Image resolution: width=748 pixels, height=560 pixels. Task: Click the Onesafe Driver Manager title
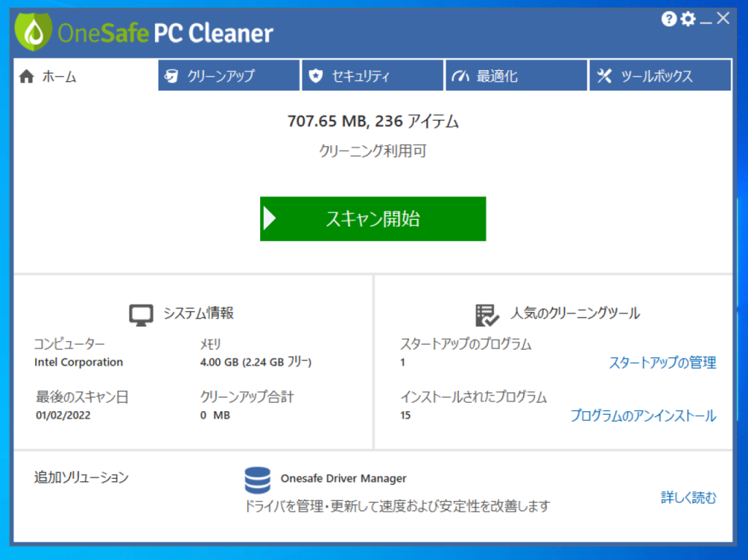[343, 478]
